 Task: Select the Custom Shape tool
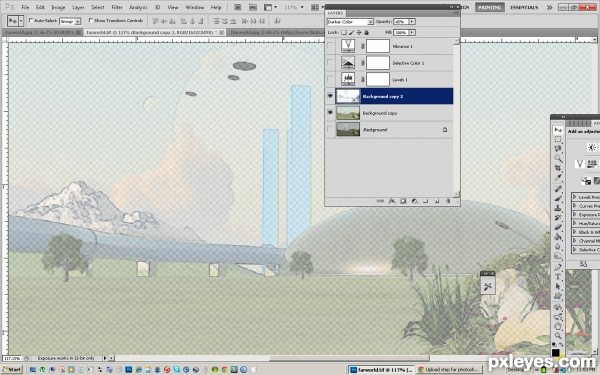pyautogui.click(x=558, y=296)
